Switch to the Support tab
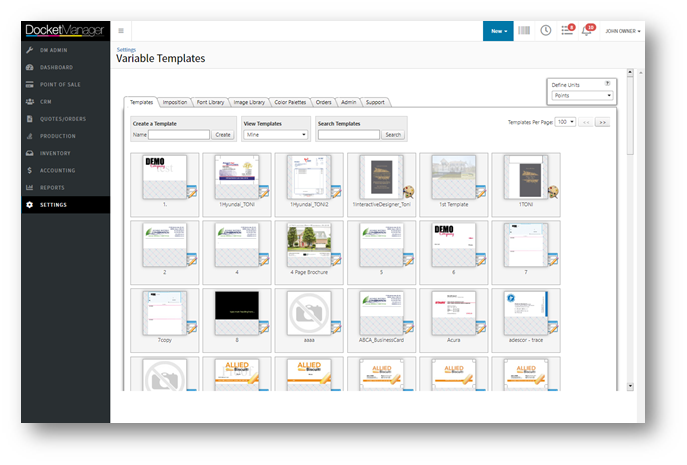The width and height of the screenshot is (687, 465). (375, 102)
